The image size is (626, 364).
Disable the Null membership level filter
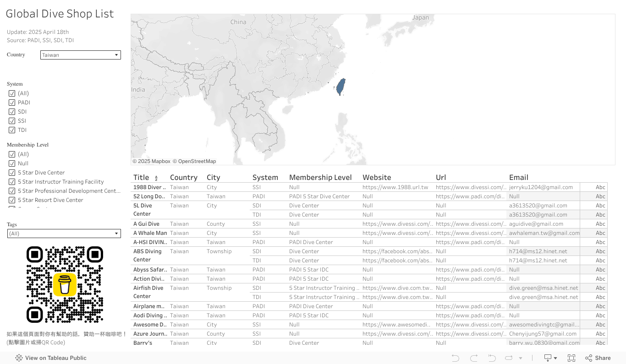coord(12,163)
